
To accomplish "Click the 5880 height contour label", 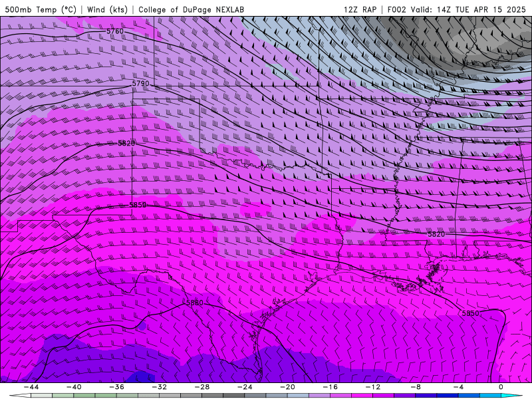I will (x=195, y=303).
